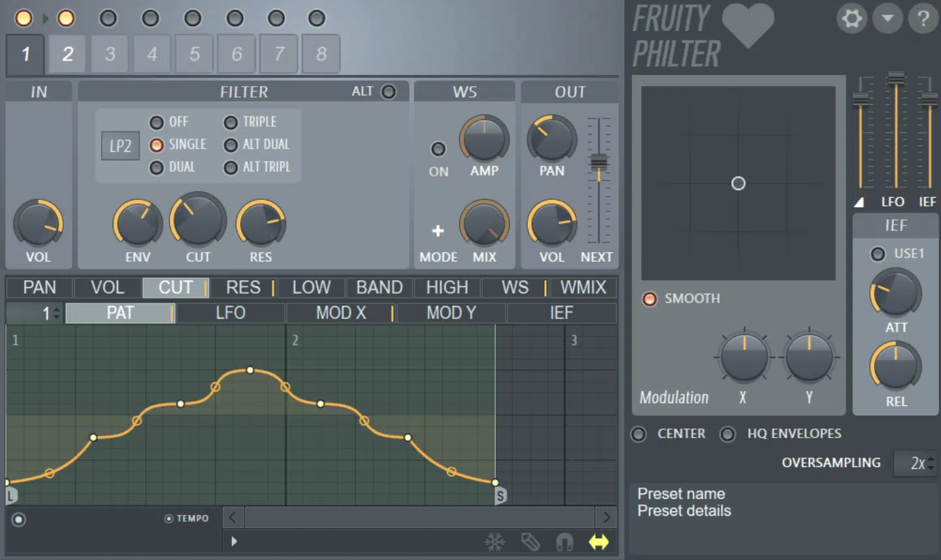The height and width of the screenshot is (560, 941).
Task: Toggle the freeze snowflake icon
Action: click(495, 542)
